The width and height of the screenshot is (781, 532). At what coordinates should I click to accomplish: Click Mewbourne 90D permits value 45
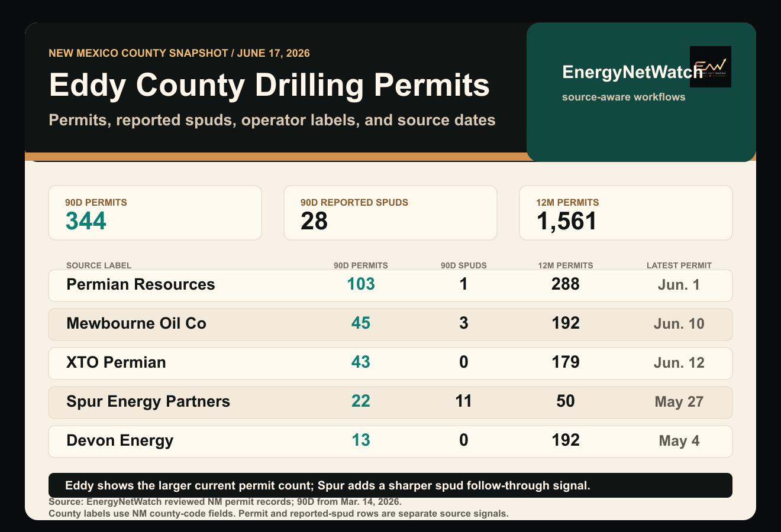click(x=361, y=323)
